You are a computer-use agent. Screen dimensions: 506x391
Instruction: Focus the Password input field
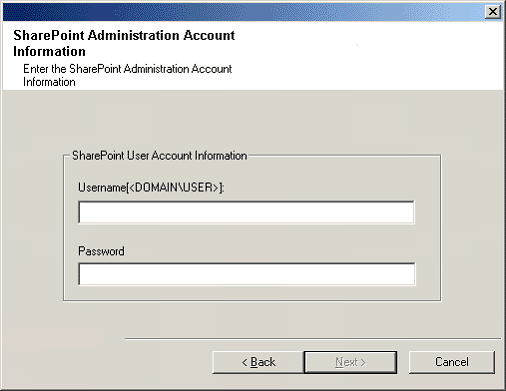(x=247, y=274)
